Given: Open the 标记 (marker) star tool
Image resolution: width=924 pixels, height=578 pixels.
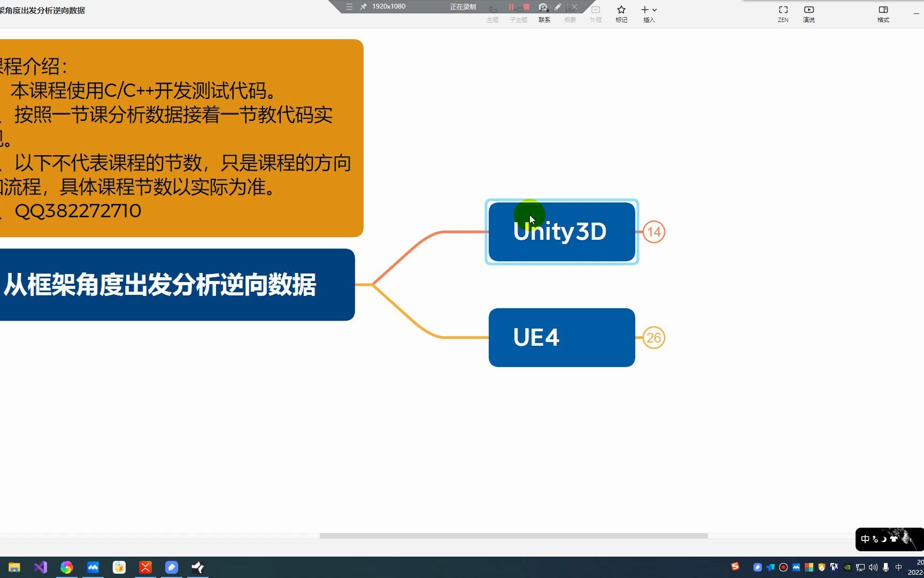Looking at the screenshot, I should [621, 14].
